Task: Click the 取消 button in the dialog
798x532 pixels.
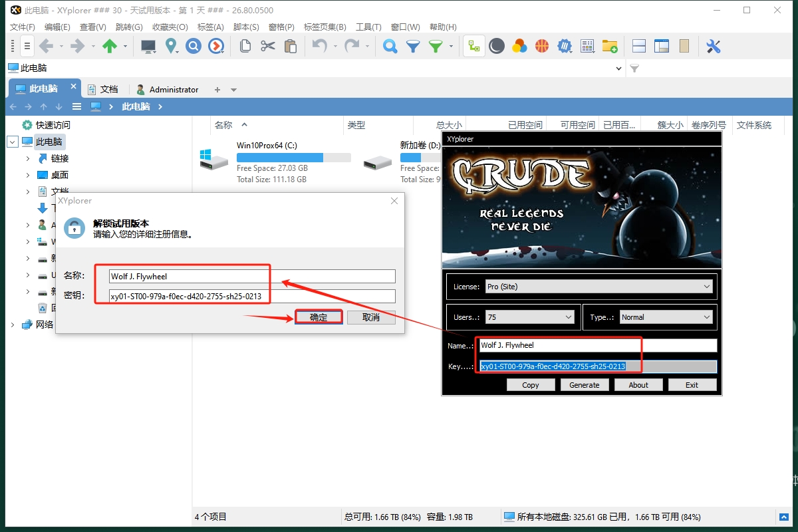Action: [371, 317]
